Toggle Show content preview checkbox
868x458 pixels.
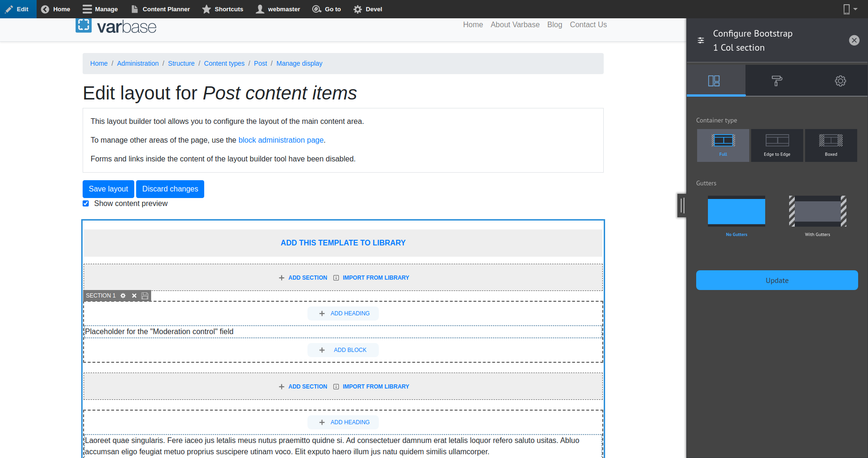click(86, 204)
